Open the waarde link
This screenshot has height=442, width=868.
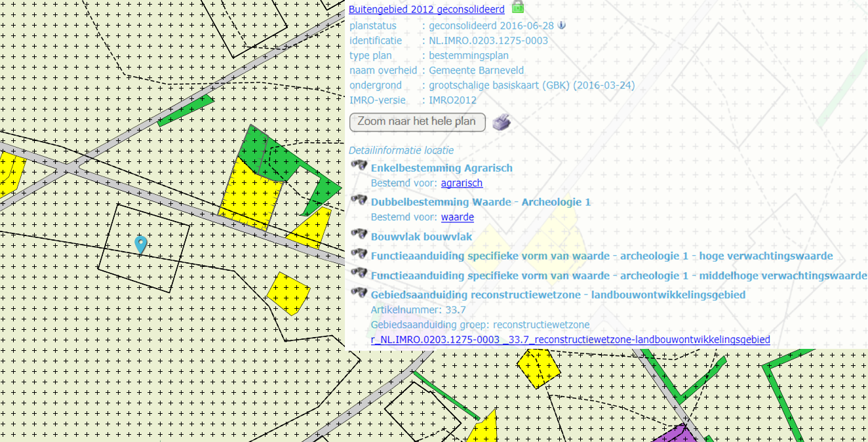point(457,217)
